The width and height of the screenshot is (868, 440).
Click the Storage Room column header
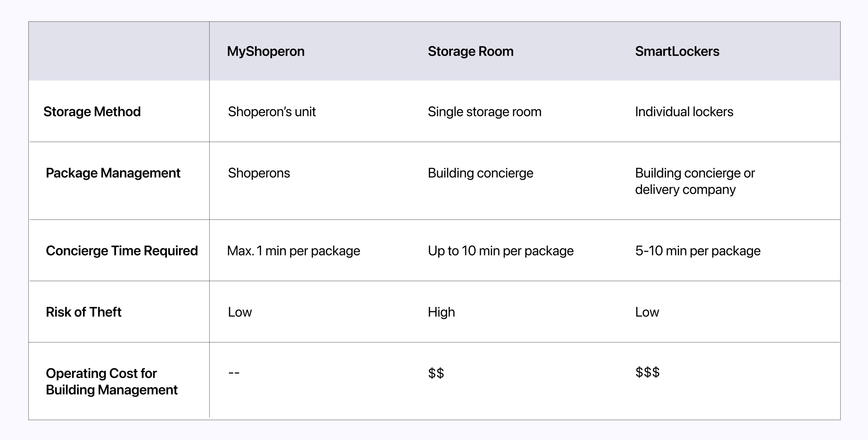click(x=470, y=51)
